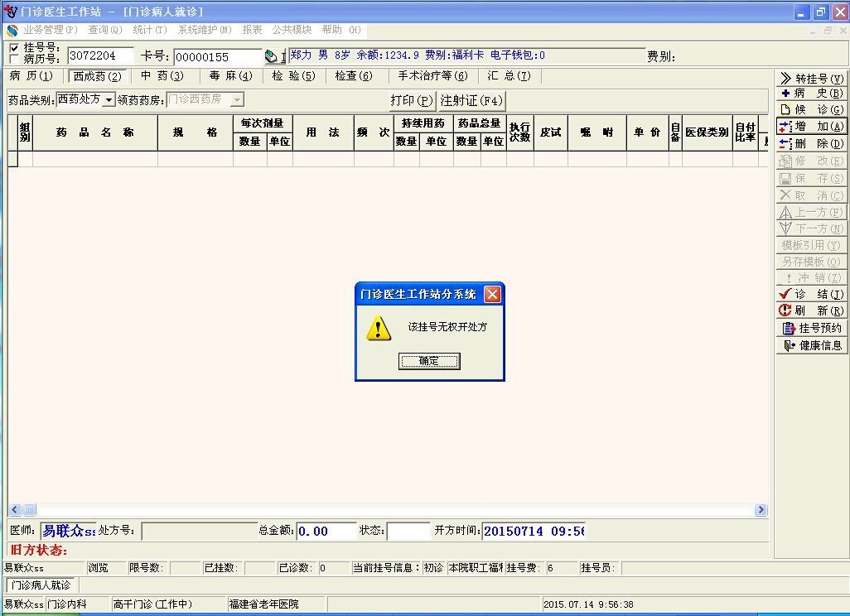Click the application logo icon in the menu bar
This screenshot has height=616, width=850.
(x=12, y=31)
